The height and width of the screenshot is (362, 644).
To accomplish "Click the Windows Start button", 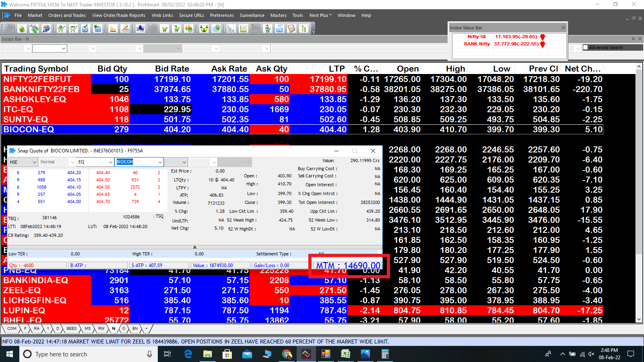I will click(10, 354).
